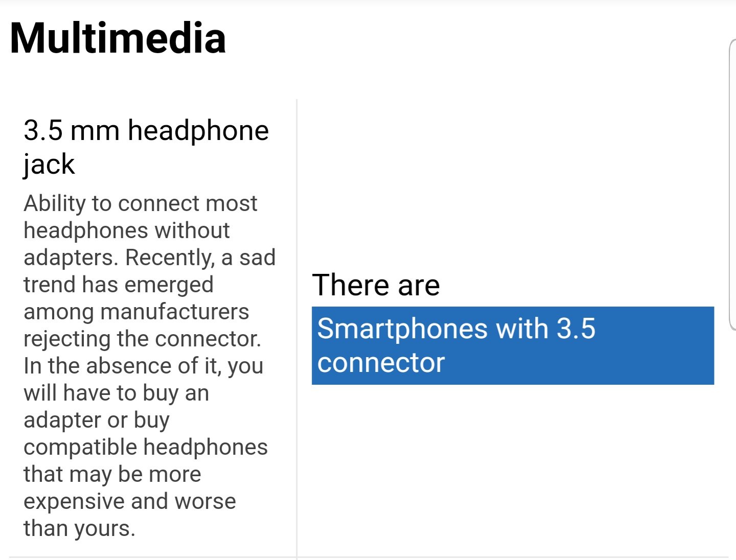Click the "Ability to connect most" line
The width and height of the screenshot is (736, 560).
(x=140, y=203)
